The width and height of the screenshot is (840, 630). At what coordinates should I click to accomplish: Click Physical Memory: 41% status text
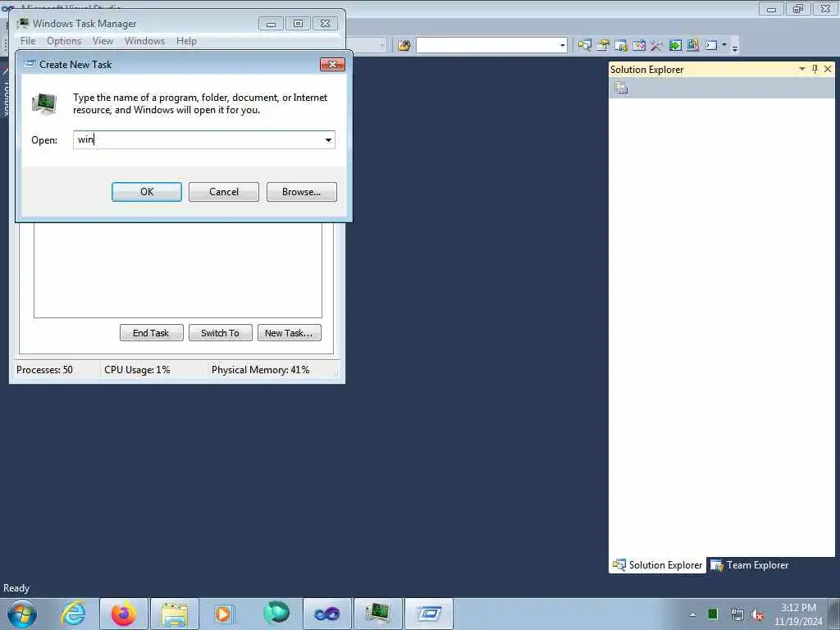pos(260,370)
